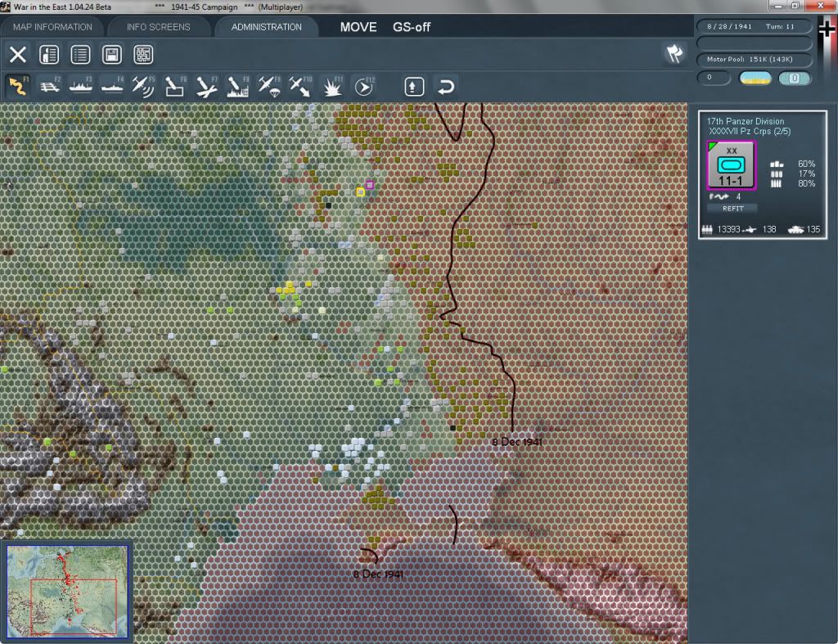Activate the F8 Bomb City mode icon
The image size is (838, 644).
237,87
